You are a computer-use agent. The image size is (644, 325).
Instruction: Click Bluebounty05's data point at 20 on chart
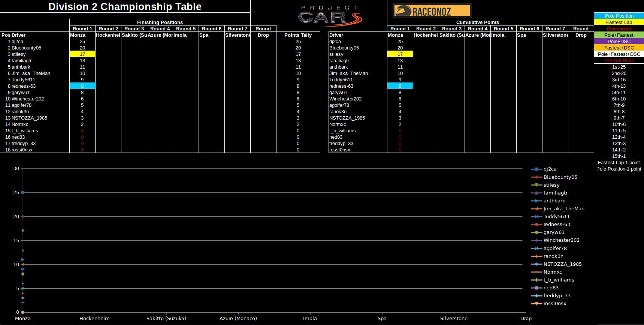pos(23,216)
